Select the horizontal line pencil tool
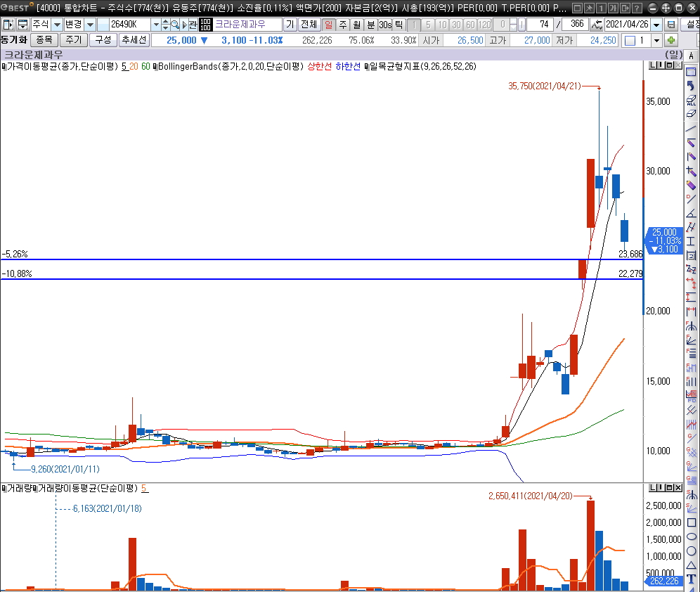Image resolution: width=700 pixels, height=592 pixels. tap(691, 143)
